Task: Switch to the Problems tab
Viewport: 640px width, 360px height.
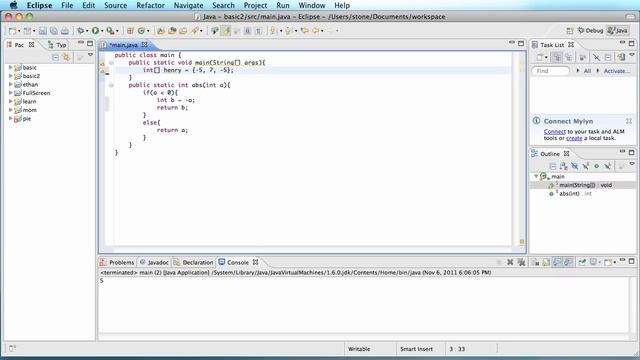Action: coord(117,262)
